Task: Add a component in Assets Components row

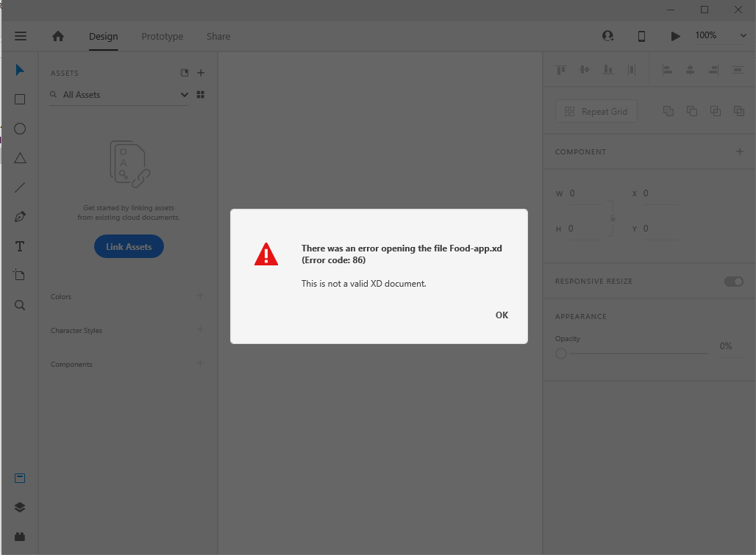Action: click(x=200, y=363)
